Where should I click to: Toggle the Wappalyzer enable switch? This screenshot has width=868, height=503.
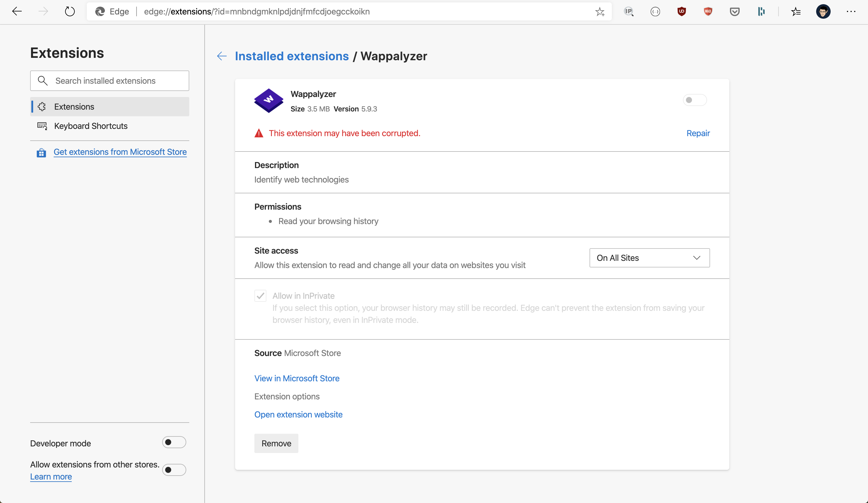[x=695, y=100]
